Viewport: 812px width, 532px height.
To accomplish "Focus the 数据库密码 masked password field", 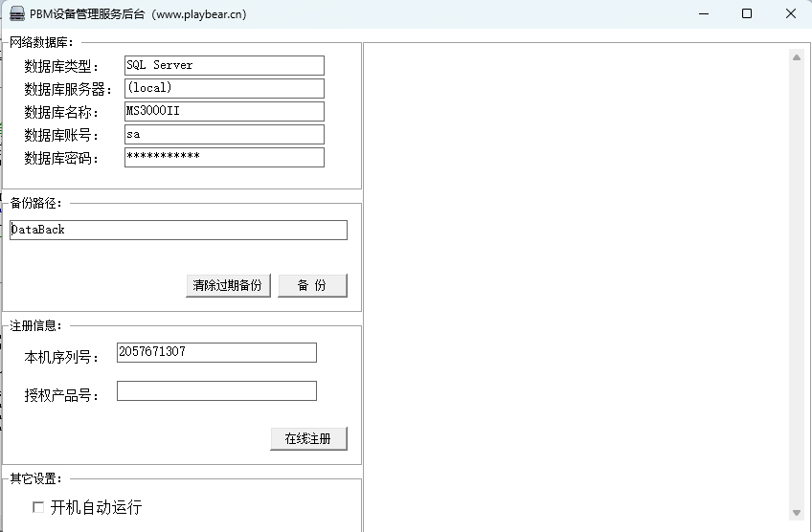I will click(224, 157).
